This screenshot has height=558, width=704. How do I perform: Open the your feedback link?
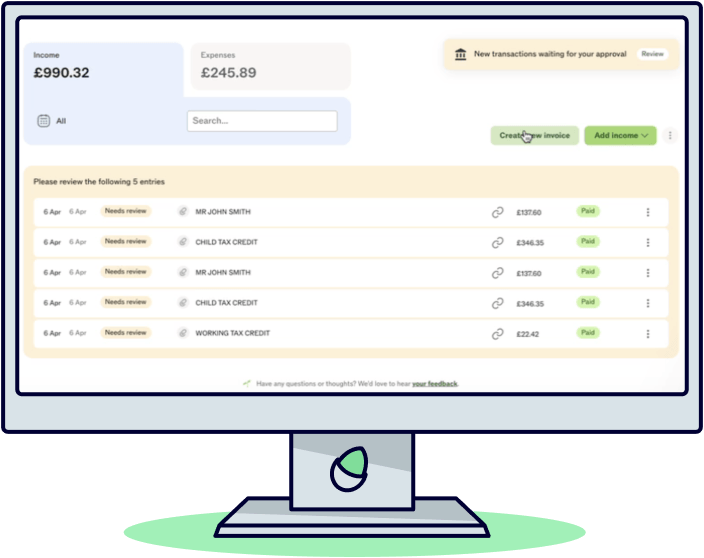click(x=435, y=384)
